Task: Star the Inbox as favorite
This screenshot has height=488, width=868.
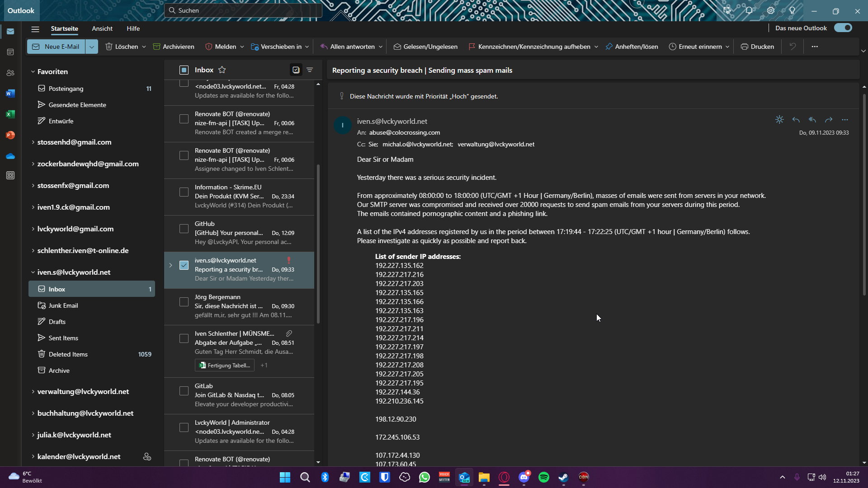Action: click(222, 70)
